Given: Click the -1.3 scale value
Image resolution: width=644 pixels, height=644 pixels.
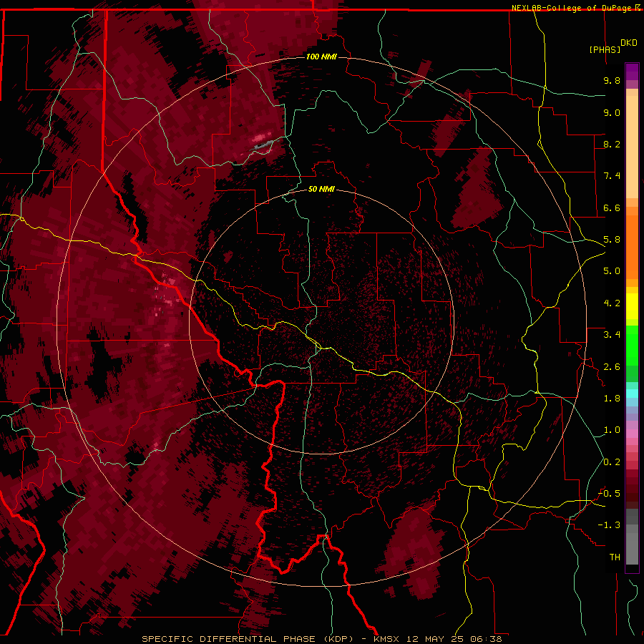Looking at the screenshot, I should 609,525.
